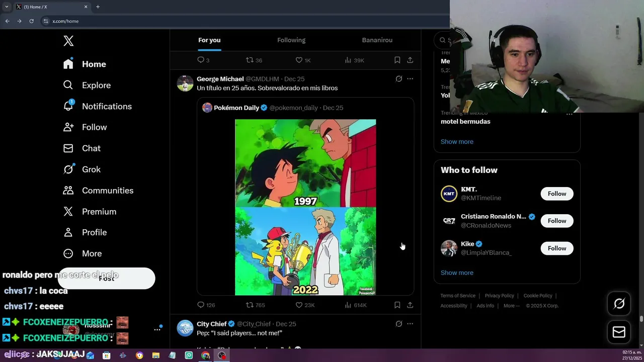644x362 pixels.
Task: Open the quoted Pokémon Daily account name
Action: (x=236, y=108)
